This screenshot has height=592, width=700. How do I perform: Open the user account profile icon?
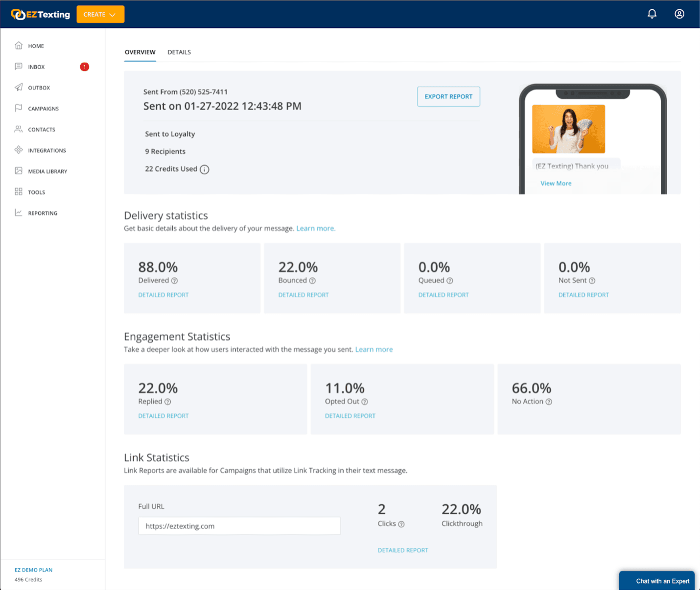pyautogui.click(x=679, y=14)
